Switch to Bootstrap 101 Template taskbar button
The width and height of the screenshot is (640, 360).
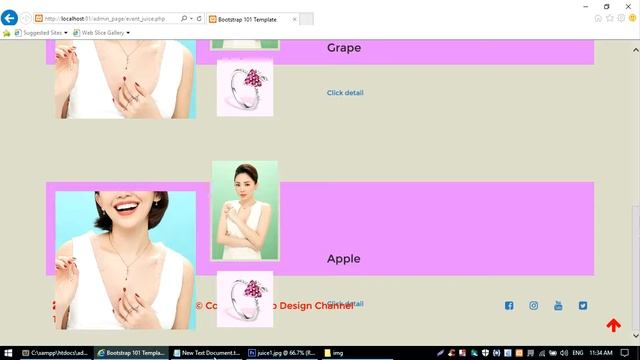pos(131,353)
